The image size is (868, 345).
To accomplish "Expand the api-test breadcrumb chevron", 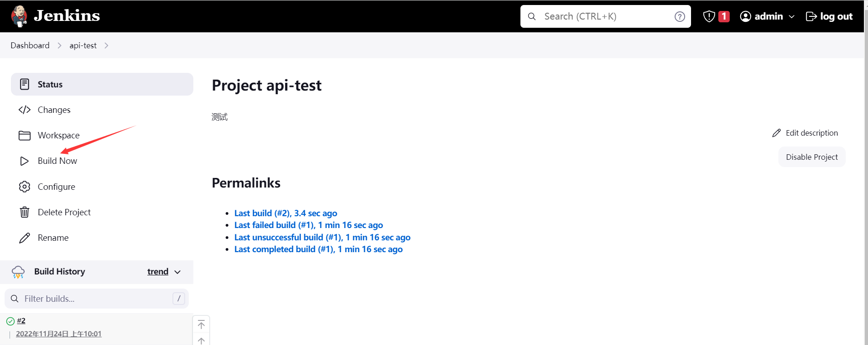I will coord(106,46).
